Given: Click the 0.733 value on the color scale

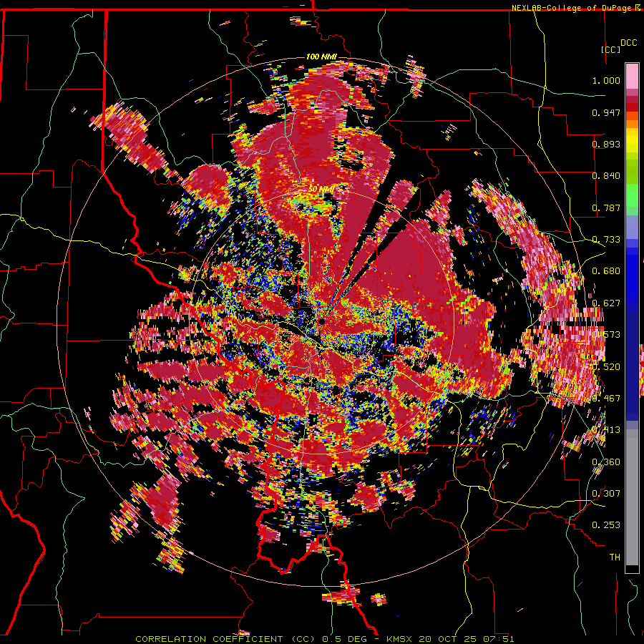Looking at the screenshot, I should tap(606, 240).
